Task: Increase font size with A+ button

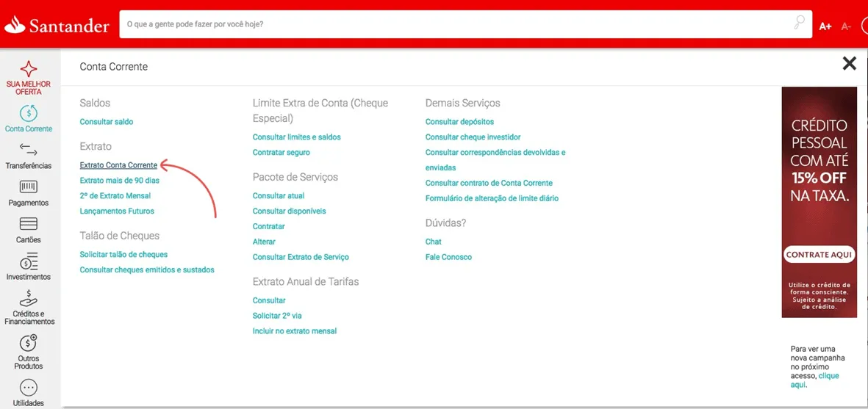Action: [x=825, y=26]
